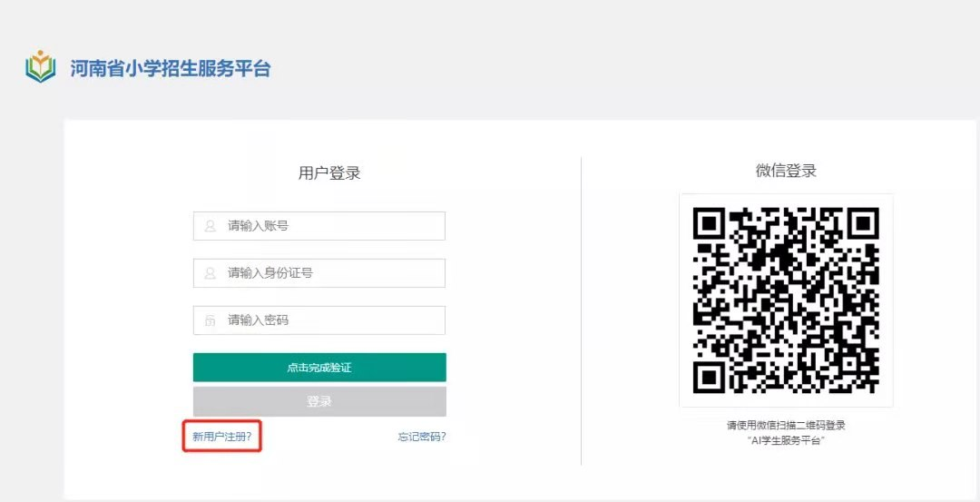The image size is (980, 502).
Task: Open the 新用户注册? registration link
Action: click(222, 437)
